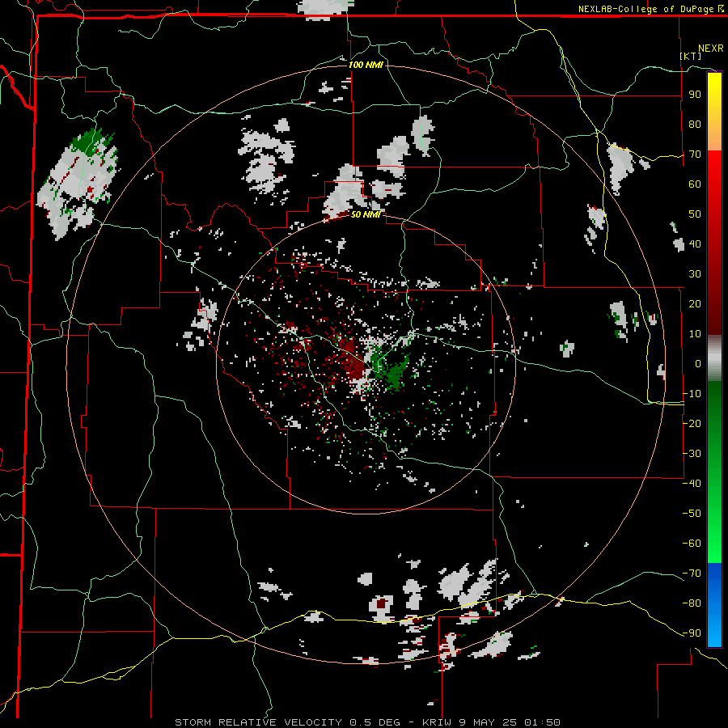This screenshot has height=728, width=728.
Task: Click the -40 value on velocity scale
Action: 692,484
